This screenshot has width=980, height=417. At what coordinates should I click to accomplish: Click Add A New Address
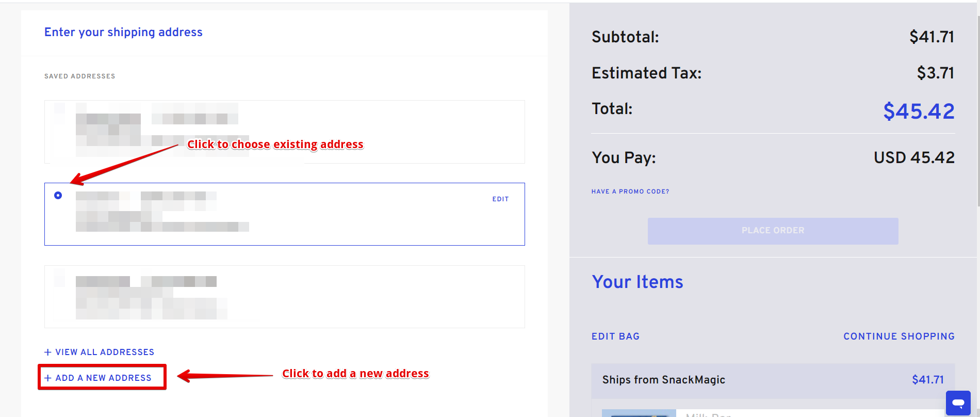click(x=102, y=378)
